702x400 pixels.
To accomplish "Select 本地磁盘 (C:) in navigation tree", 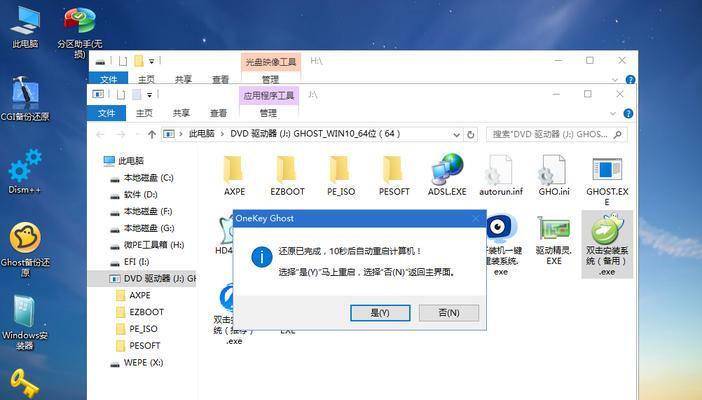I will pyautogui.click(x=142, y=178).
